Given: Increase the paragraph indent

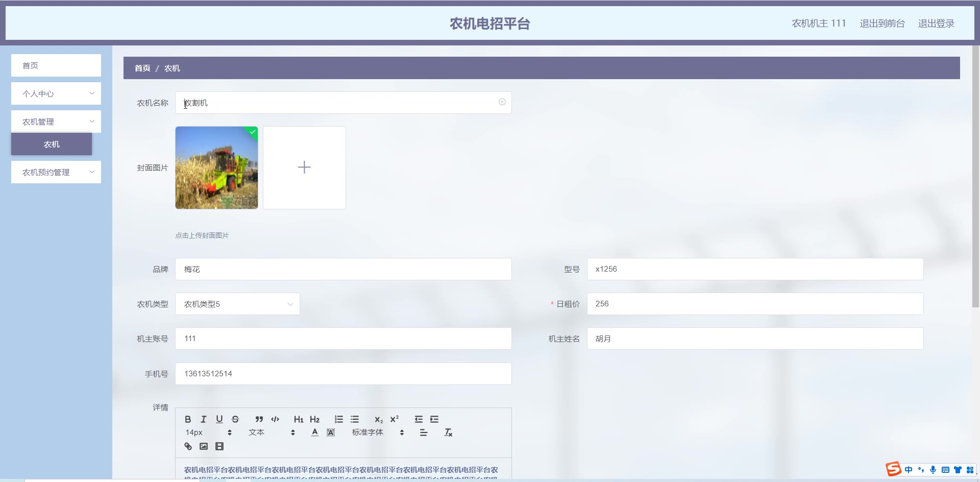Looking at the screenshot, I should coord(434,419).
